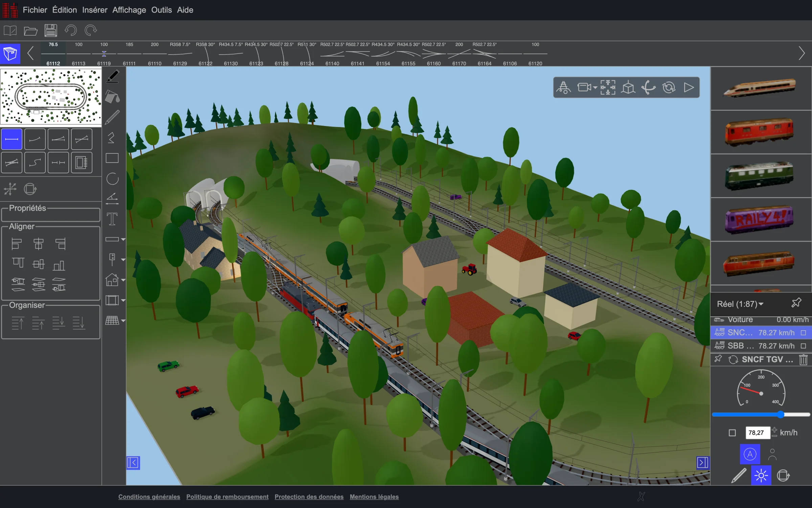Select the S-curve flex track tool
This screenshot has height=508, width=812.
(35, 163)
